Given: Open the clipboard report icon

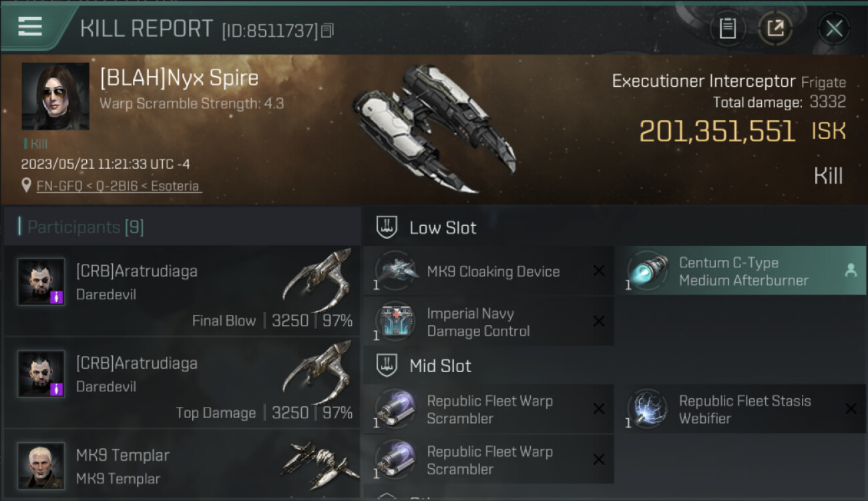Looking at the screenshot, I should (x=728, y=28).
